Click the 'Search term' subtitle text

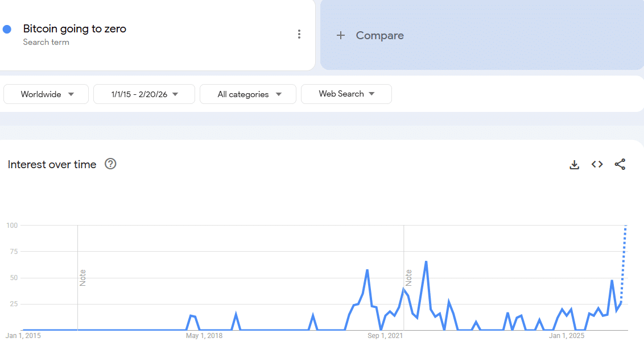(x=46, y=42)
